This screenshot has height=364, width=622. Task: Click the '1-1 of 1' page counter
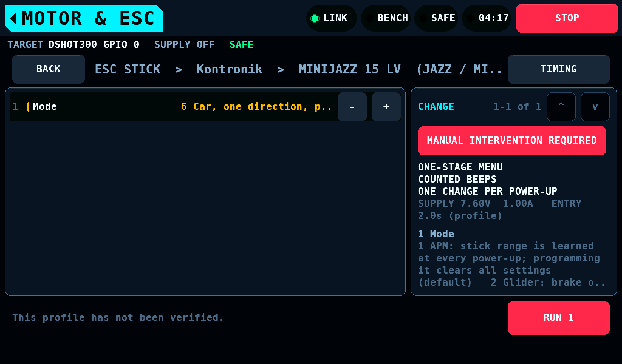tap(518, 106)
